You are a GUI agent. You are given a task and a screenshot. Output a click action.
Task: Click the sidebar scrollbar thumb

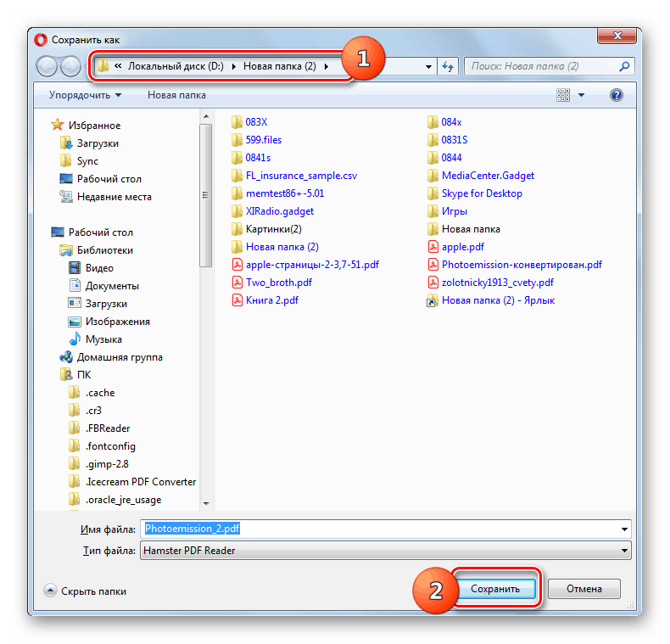tap(206, 195)
